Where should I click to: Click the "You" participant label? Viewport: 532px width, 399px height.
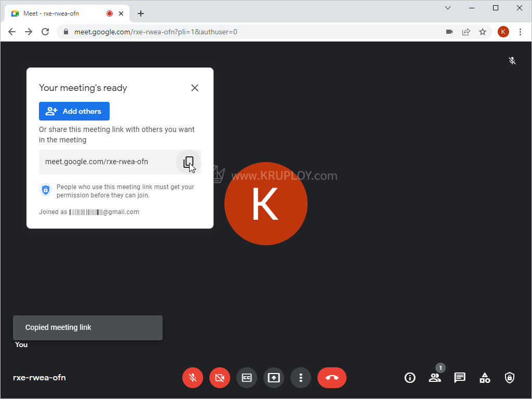coord(21,345)
